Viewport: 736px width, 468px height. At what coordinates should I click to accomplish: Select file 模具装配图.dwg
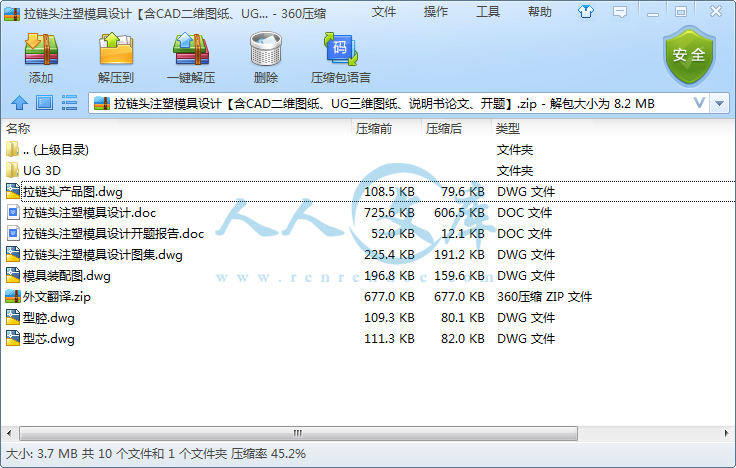point(67,276)
